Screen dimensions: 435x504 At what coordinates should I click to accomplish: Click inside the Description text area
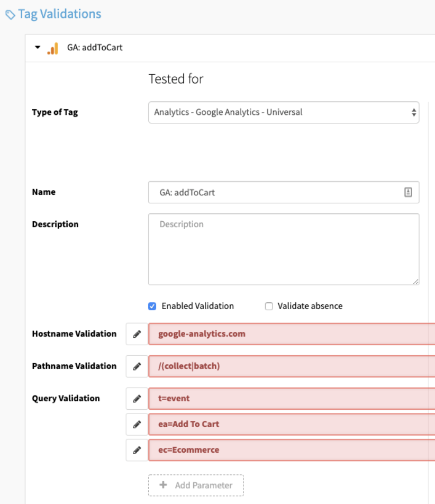[x=283, y=249]
